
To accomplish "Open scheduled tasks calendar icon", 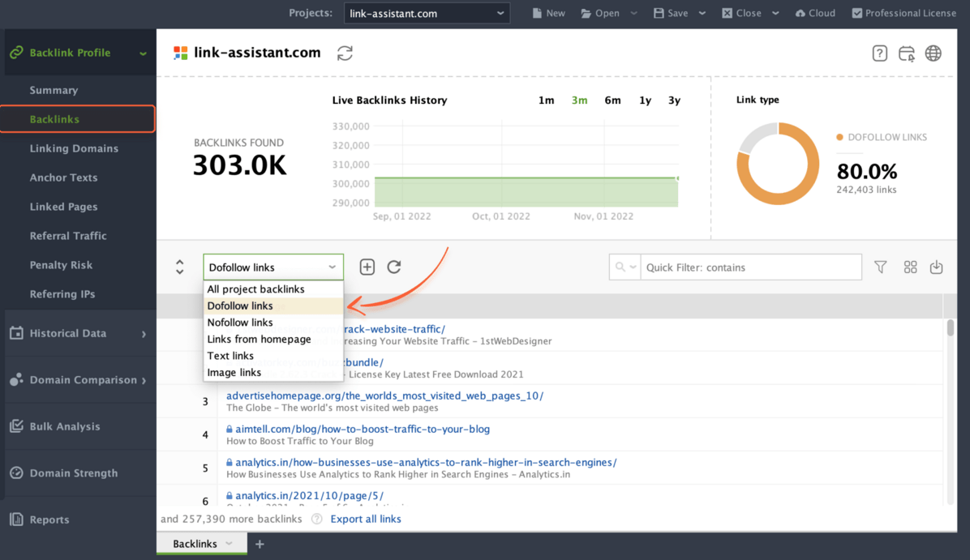I will pyautogui.click(x=907, y=53).
